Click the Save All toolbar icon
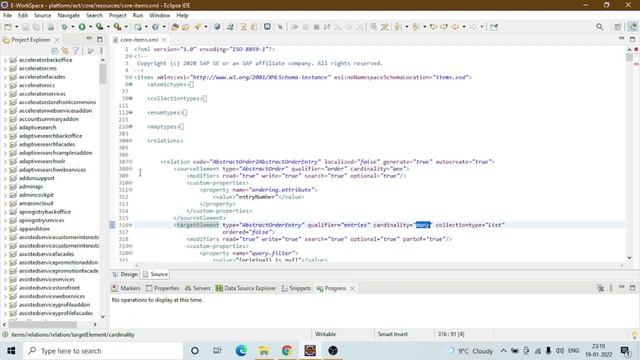The width and height of the screenshot is (640, 360). [36, 27]
